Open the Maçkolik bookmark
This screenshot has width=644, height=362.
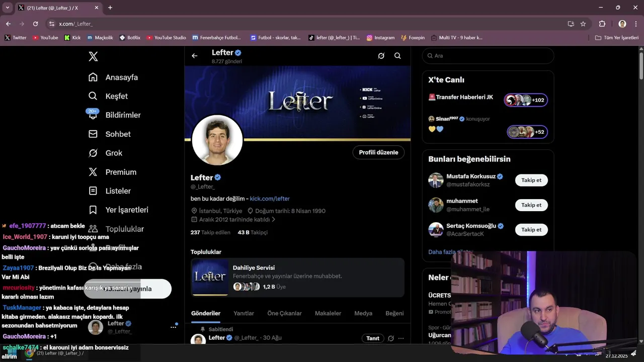point(100,38)
